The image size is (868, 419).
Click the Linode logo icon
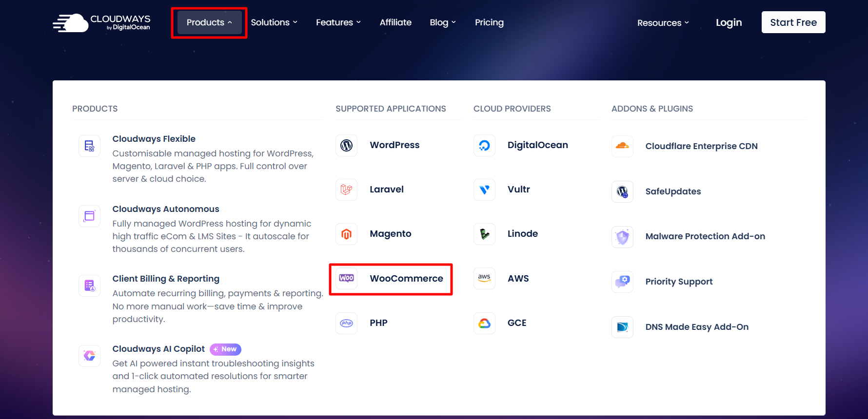tap(484, 234)
